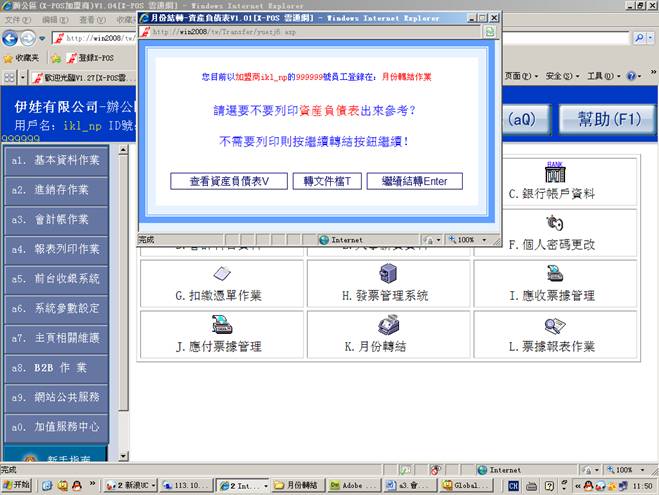Screen dimensions: 659x495
Task: Open J. 應付票據管理 icon
Action: 221,325
